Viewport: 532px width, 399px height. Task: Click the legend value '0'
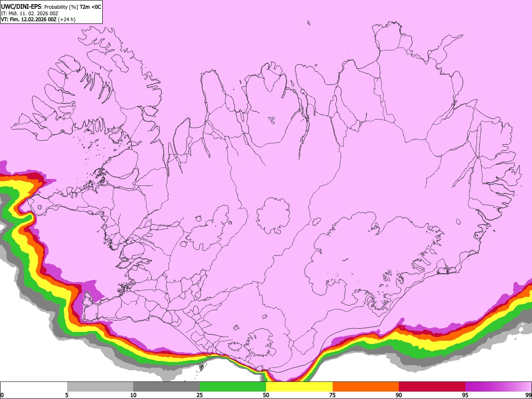(2, 395)
